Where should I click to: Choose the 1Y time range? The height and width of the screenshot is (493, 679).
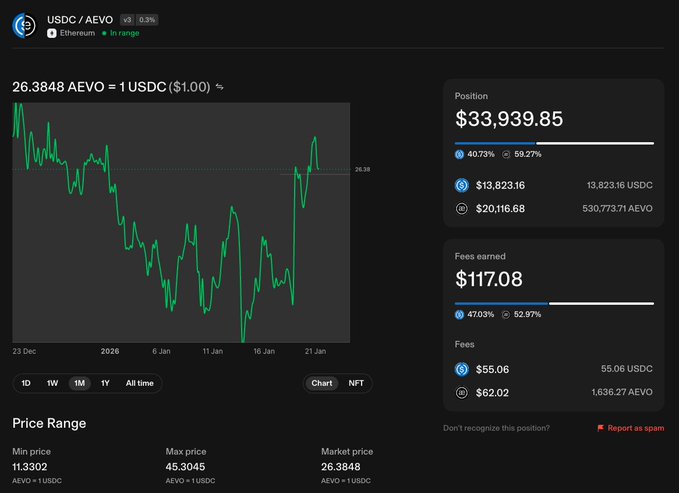pyautogui.click(x=105, y=383)
